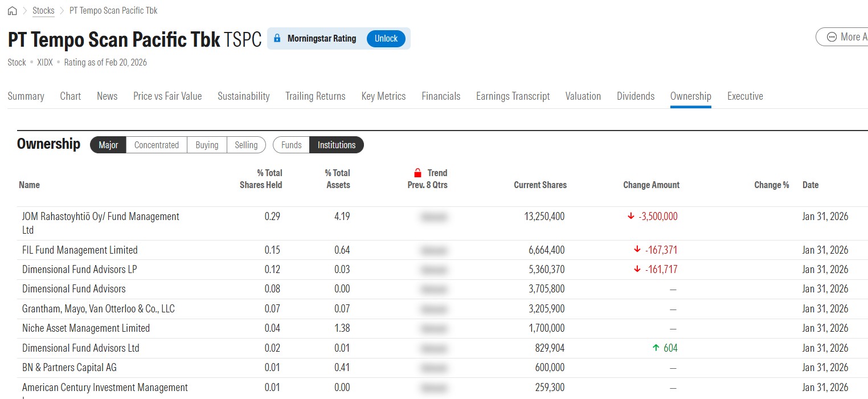Image resolution: width=868 pixels, height=399 pixels.
Task: Open the Chart tab
Action: (71, 96)
